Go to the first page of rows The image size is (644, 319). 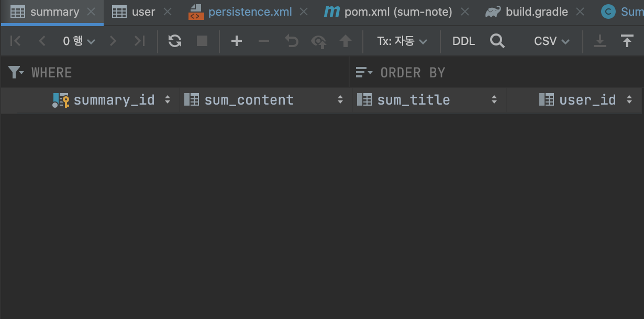(x=16, y=41)
